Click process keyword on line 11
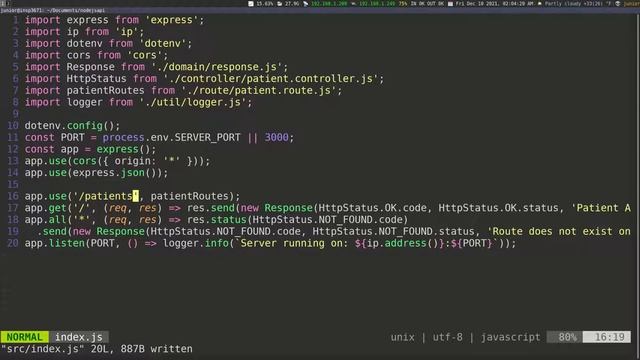Screen dimensions: 640x360 click(123, 138)
